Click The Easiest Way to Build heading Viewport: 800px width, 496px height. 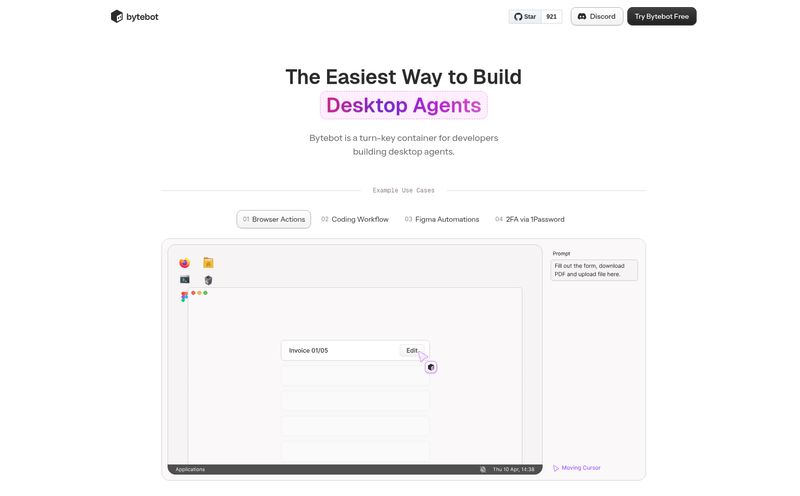coord(404,77)
